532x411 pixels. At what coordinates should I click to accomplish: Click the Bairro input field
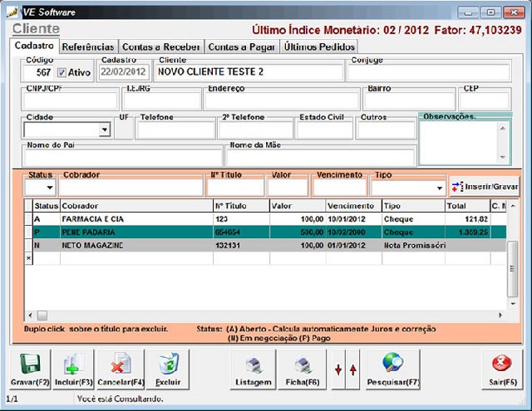(409, 100)
